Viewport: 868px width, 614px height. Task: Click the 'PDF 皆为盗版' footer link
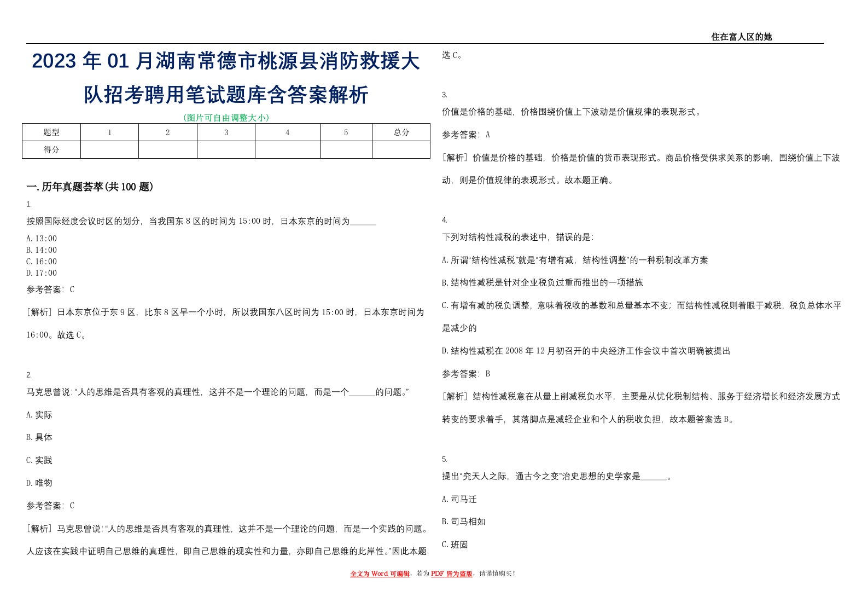coord(452,574)
